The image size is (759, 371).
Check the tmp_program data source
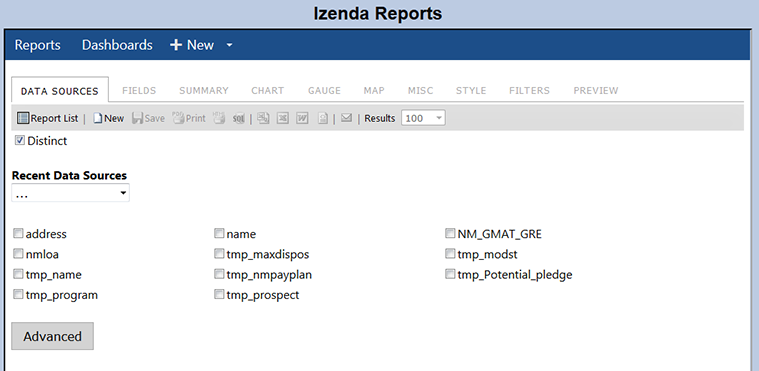(x=18, y=294)
